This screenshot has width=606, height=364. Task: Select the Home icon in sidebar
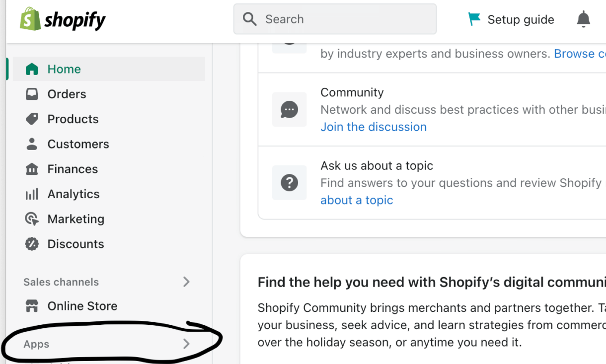pyautogui.click(x=32, y=69)
